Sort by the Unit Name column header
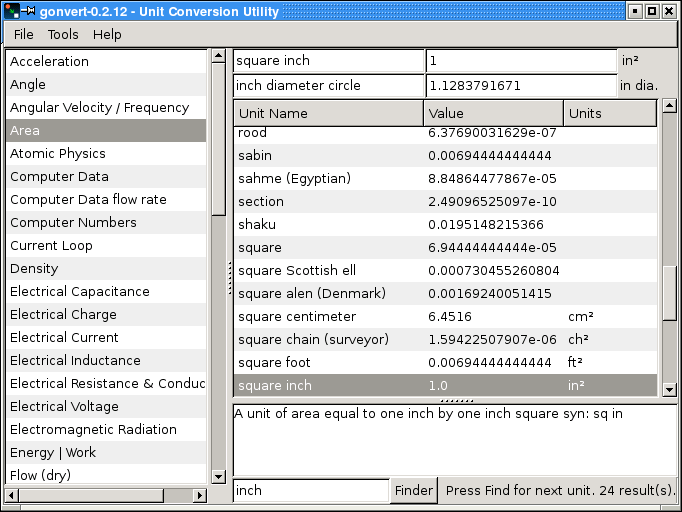This screenshot has height=512, width=682. [328, 114]
